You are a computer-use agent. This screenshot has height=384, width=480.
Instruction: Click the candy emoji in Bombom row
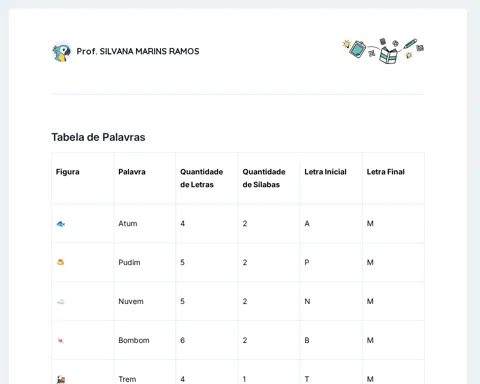60,340
